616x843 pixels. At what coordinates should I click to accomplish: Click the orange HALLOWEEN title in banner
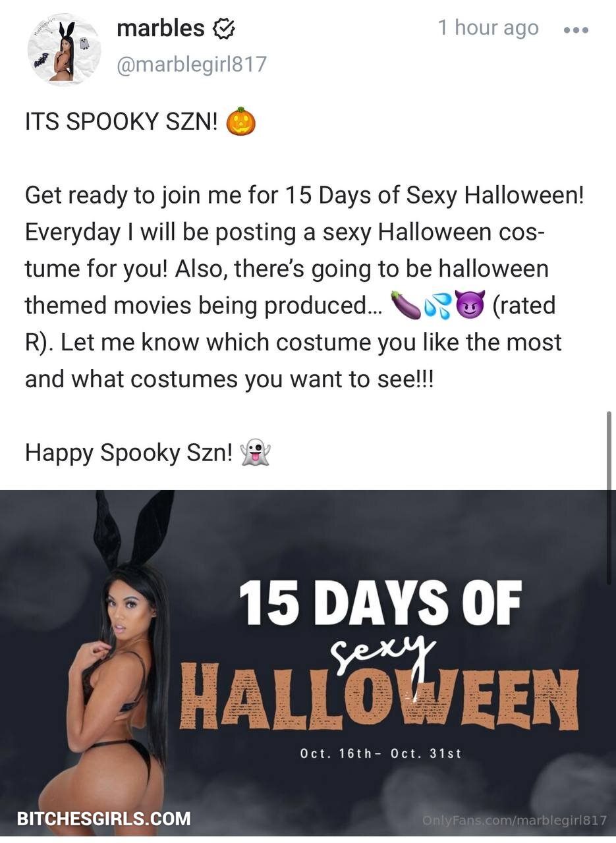[x=379, y=697]
